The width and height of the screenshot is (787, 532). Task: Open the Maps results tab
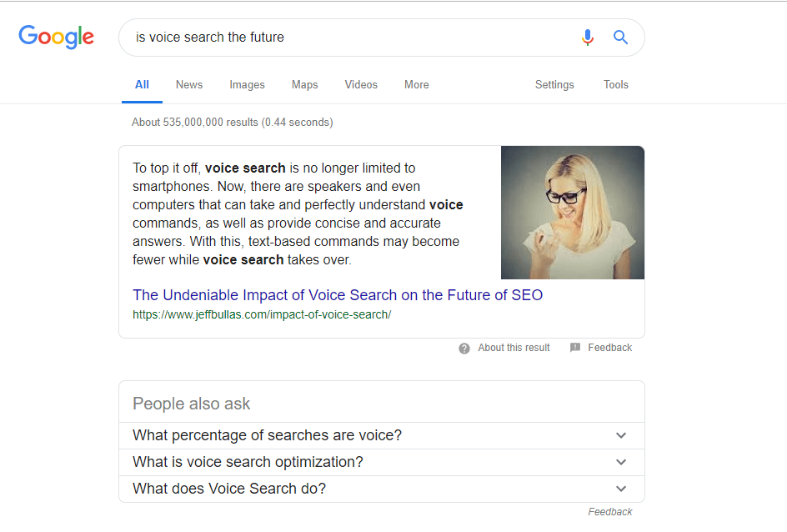tap(304, 85)
